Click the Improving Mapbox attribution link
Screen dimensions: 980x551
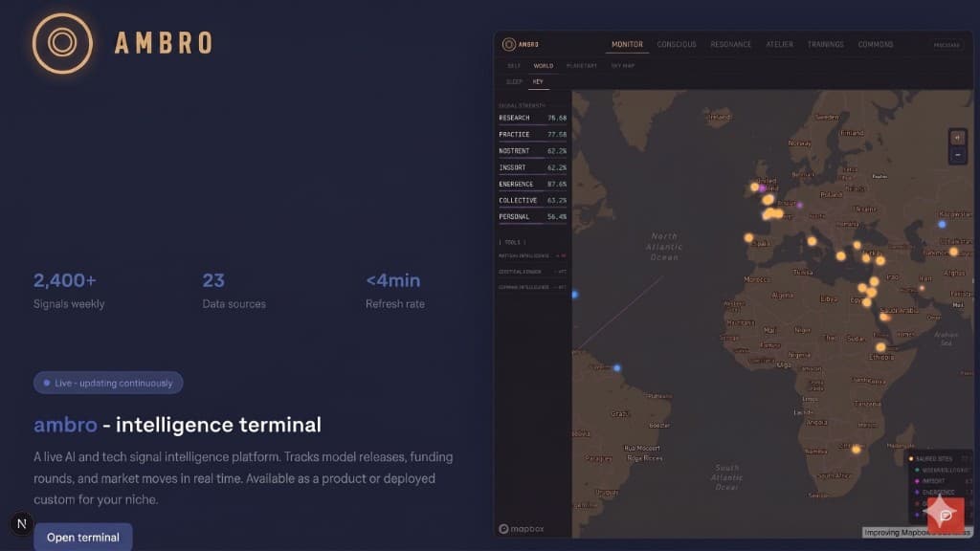coord(916,532)
